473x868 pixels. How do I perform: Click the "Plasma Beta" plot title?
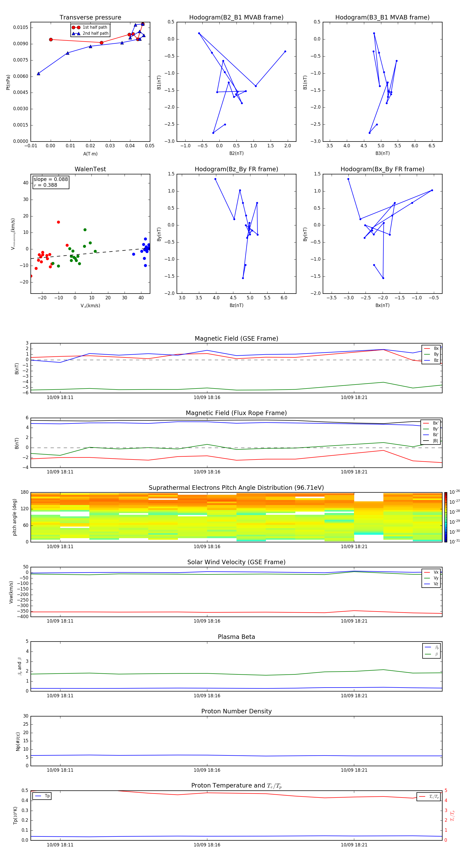[236, 637]
